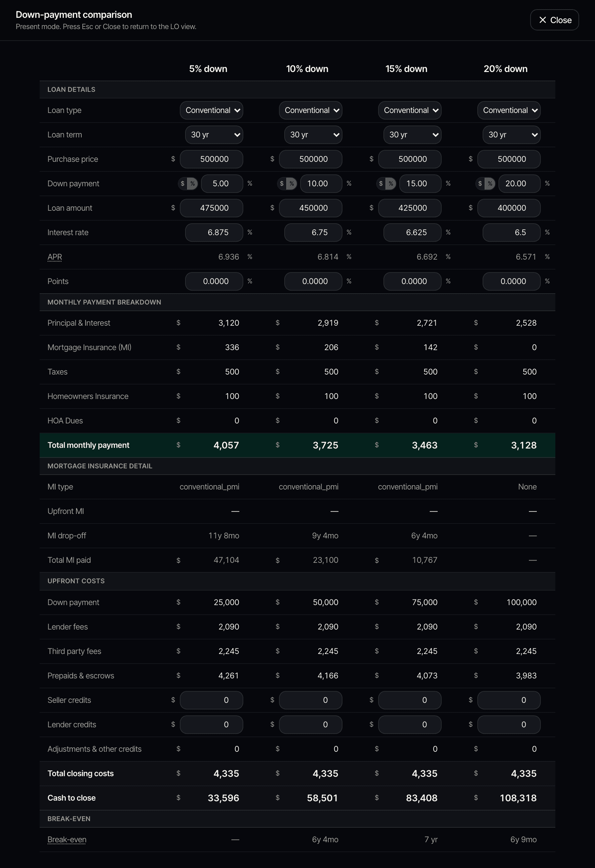Select the 10% down column header
Viewport: 595px width, 868px height.
click(x=307, y=69)
